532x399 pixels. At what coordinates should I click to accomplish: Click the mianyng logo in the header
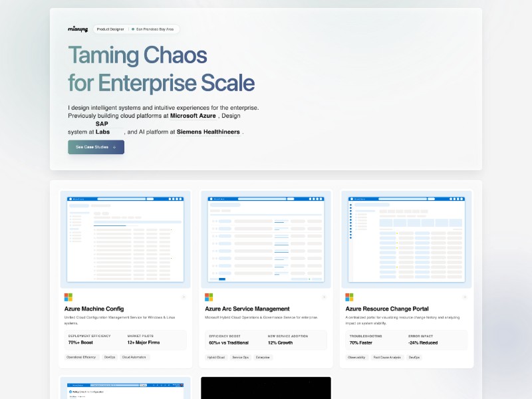[x=78, y=29]
